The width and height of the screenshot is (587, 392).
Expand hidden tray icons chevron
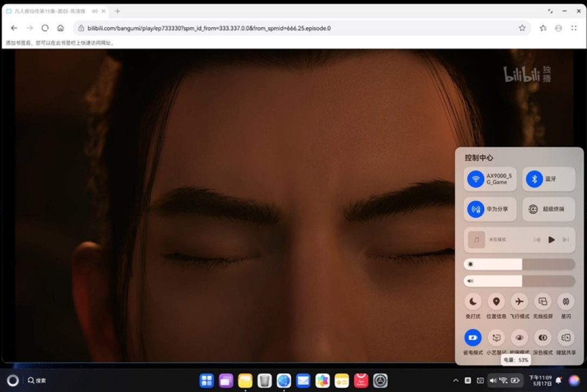tap(455, 381)
